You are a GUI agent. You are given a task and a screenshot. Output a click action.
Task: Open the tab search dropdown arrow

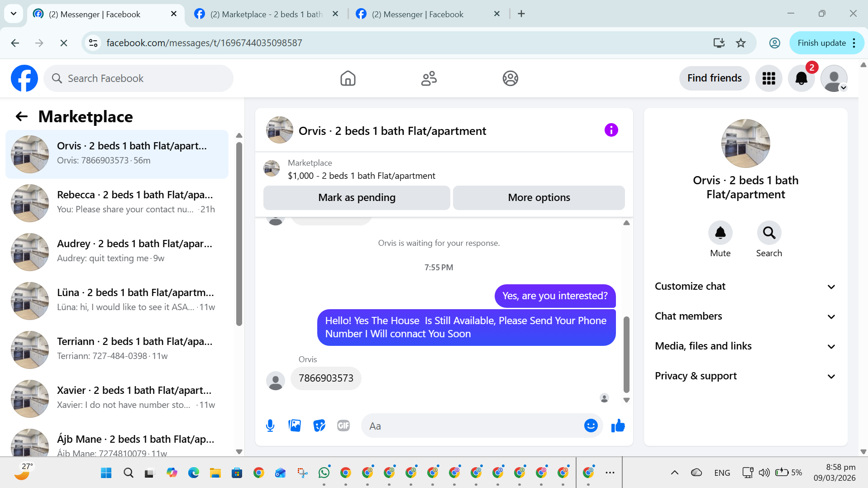(x=14, y=14)
